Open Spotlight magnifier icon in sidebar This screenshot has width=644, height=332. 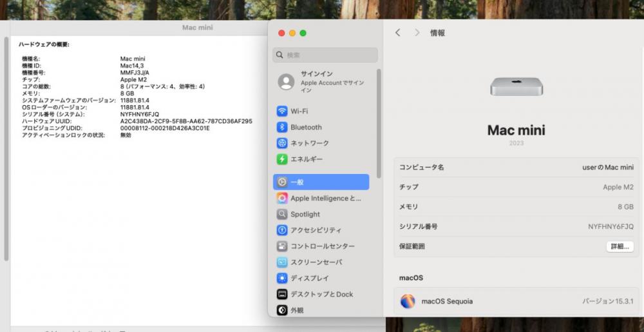click(282, 215)
